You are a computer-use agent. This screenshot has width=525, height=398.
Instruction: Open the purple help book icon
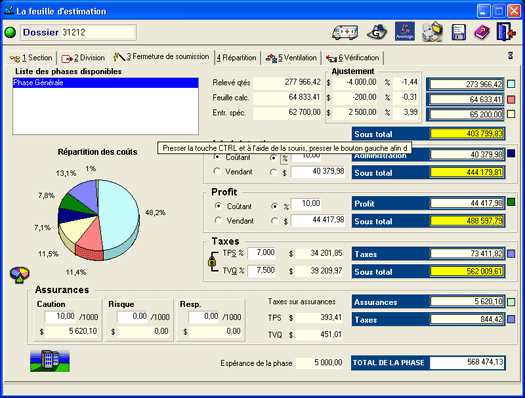pos(481,32)
